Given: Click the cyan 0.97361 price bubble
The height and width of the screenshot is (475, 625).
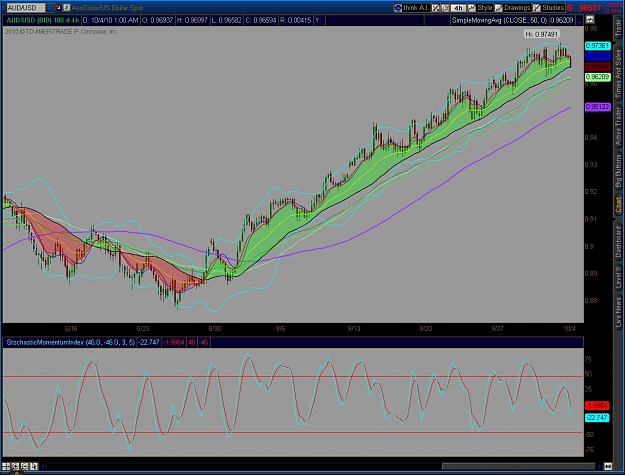Looking at the screenshot, I should (x=597, y=46).
